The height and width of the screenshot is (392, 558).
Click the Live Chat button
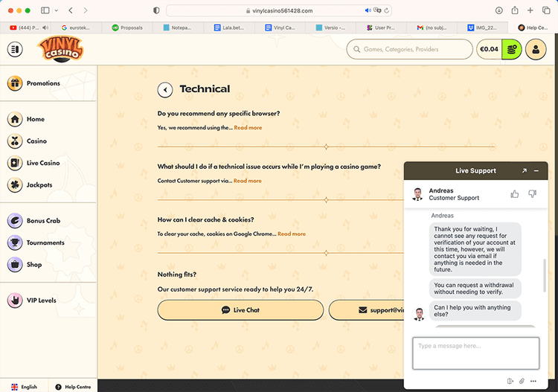tap(240, 310)
